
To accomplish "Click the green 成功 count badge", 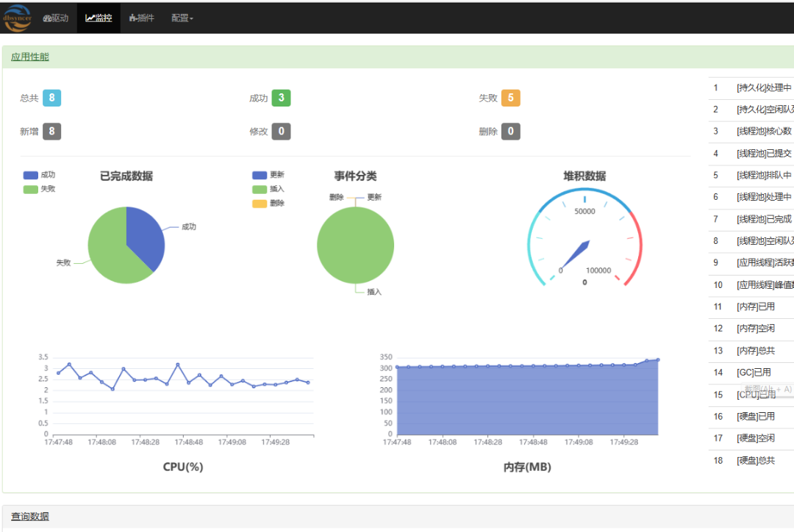I will coord(281,98).
